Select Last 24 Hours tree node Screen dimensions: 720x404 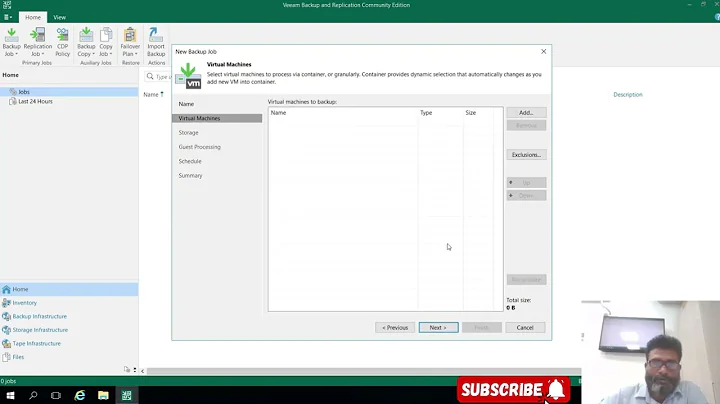pos(35,101)
